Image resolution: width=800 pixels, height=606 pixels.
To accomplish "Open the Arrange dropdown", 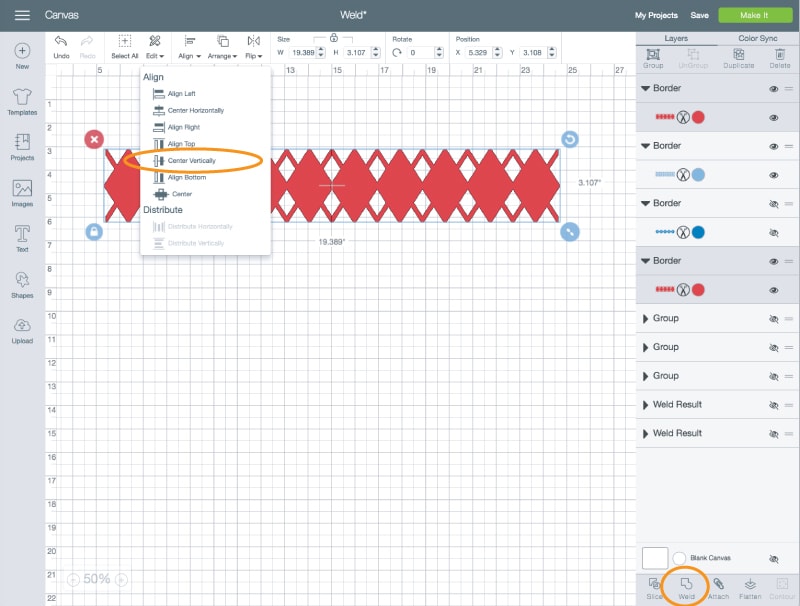I will pos(222,46).
